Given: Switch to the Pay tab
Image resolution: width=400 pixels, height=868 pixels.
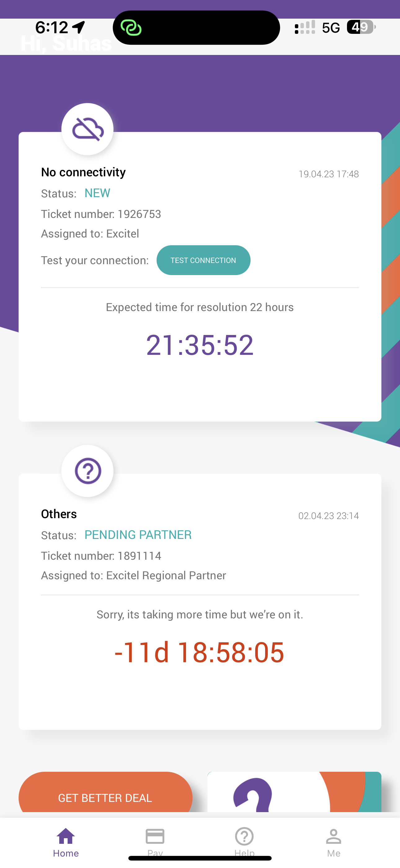Looking at the screenshot, I should tap(155, 841).
